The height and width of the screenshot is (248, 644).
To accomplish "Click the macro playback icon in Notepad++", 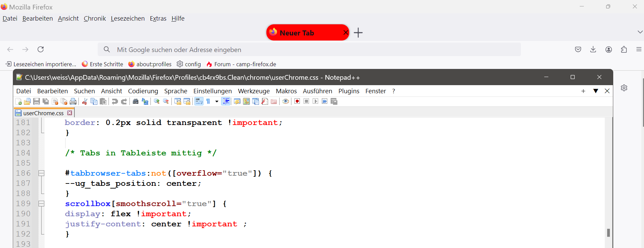I will 315,101.
